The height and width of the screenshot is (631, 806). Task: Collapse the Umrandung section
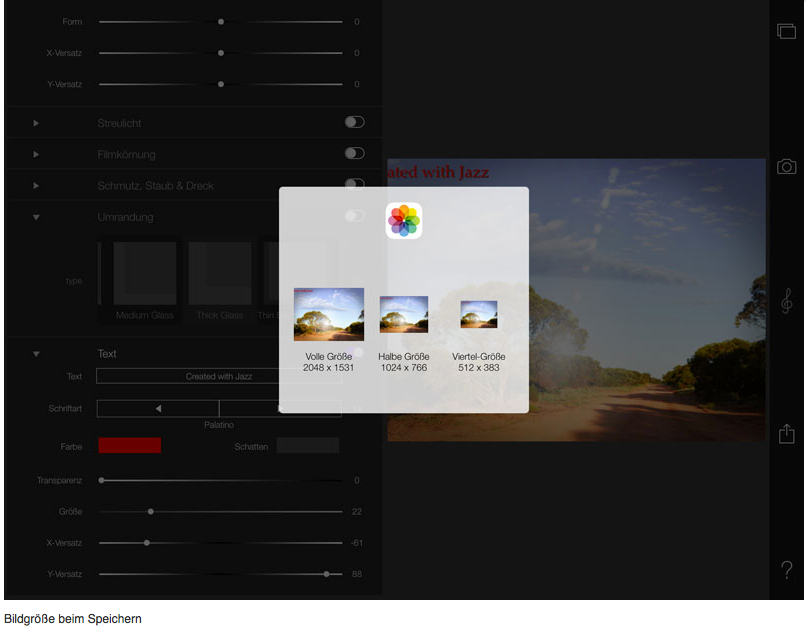pyautogui.click(x=36, y=217)
